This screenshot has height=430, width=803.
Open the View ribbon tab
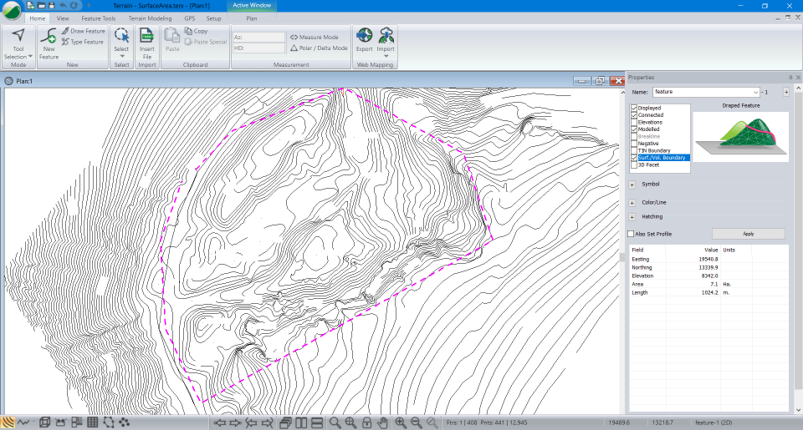[x=63, y=18]
